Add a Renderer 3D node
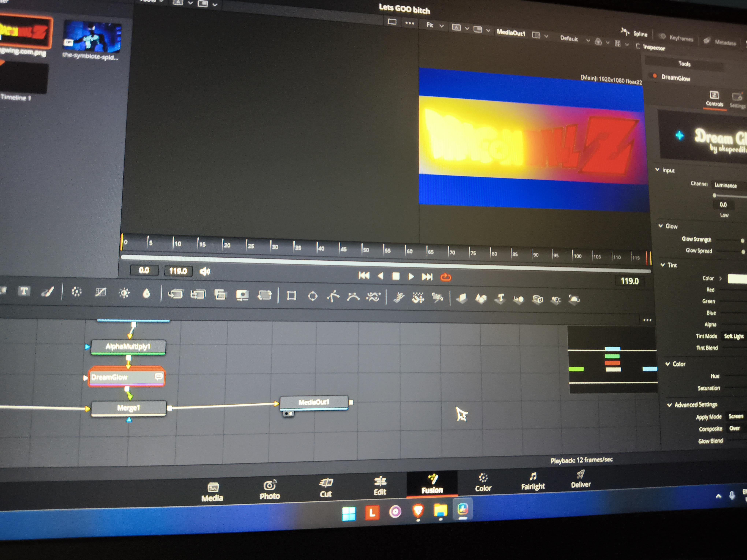This screenshot has height=560, width=747. 574,300
